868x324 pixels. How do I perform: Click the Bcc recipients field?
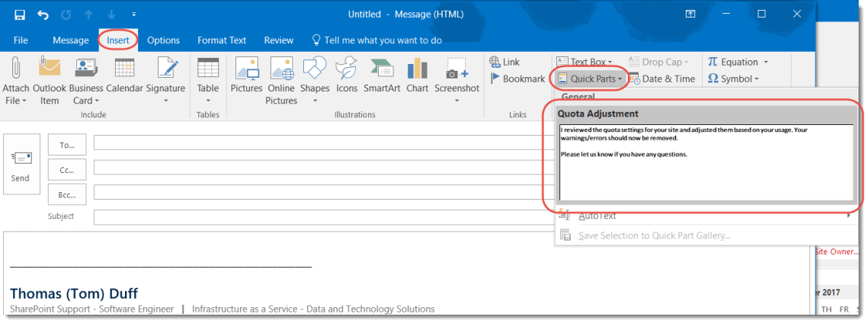pyautogui.click(x=325, y=192)
